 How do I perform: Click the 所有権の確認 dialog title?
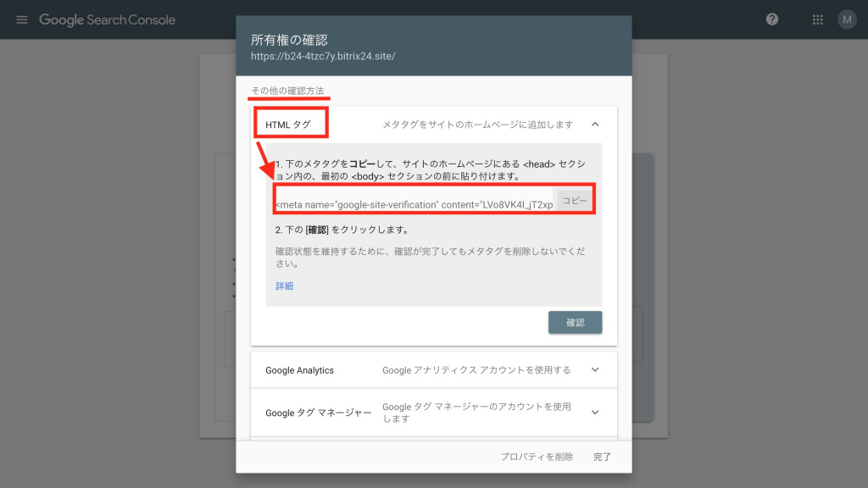coord(290,40)
